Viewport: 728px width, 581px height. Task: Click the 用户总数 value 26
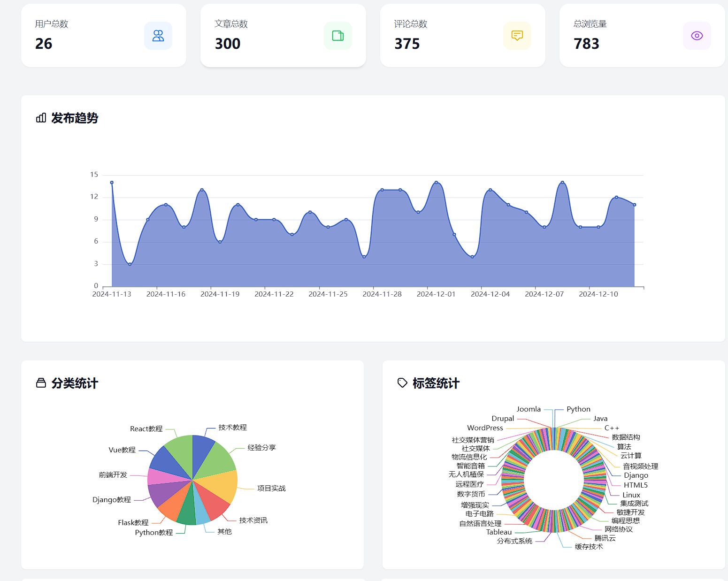click(x=44, y=44)
